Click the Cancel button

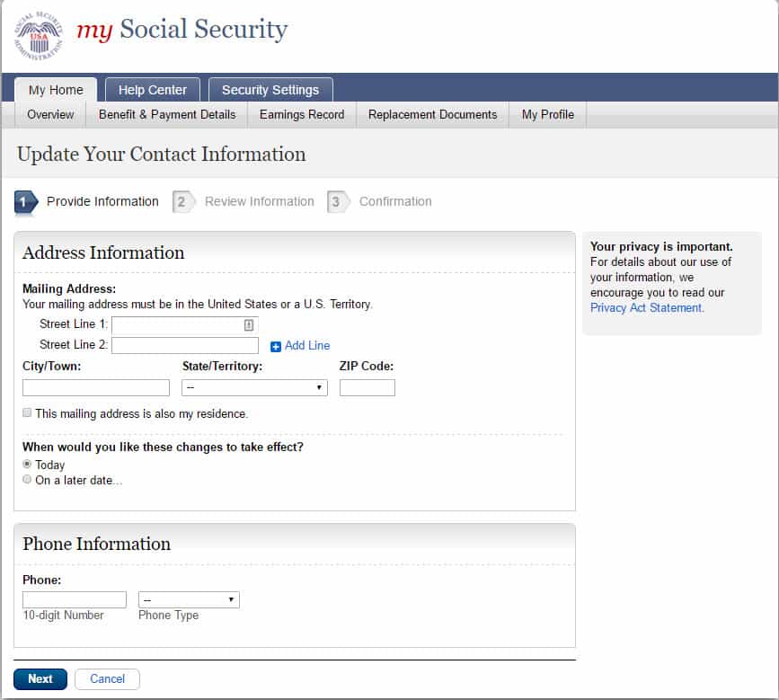click(x=107, y=678)
